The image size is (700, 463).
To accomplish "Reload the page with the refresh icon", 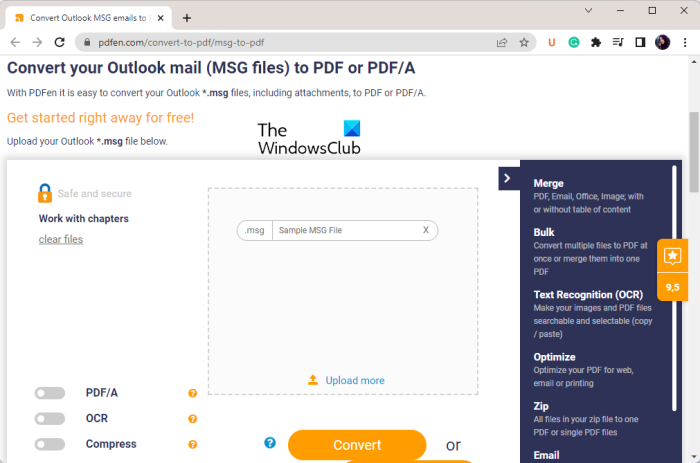I will point(59,42).
